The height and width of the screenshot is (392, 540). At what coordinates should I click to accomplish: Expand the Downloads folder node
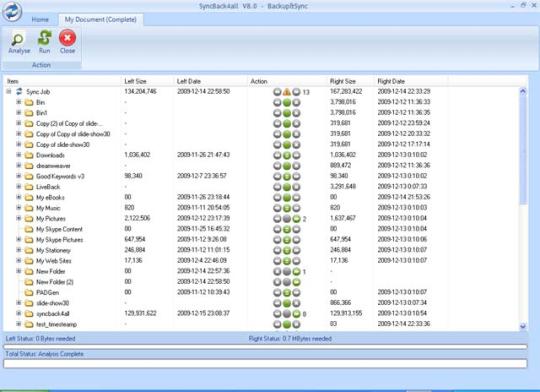tap(19, 155)
